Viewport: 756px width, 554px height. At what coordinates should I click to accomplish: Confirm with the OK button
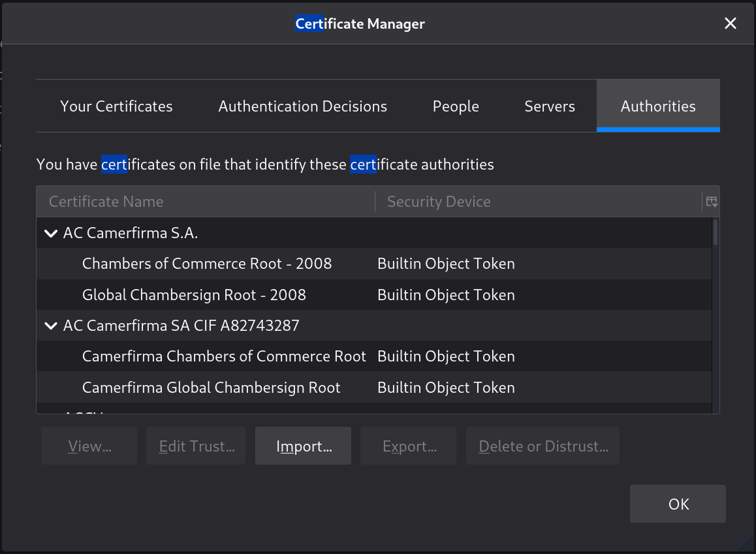tap(678, 504)
